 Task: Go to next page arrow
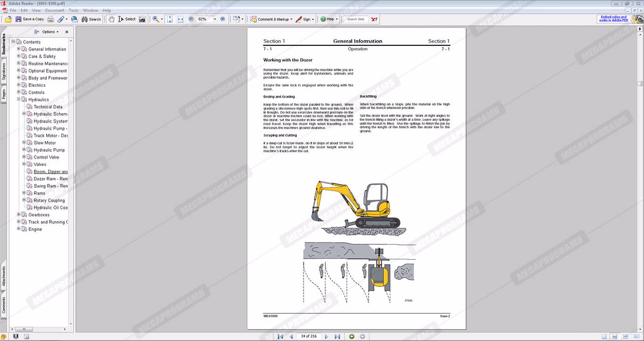tap(326, 336)
